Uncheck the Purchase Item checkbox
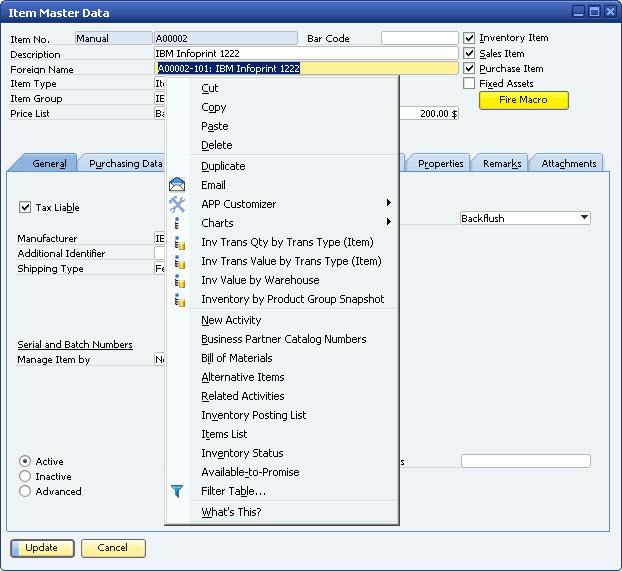 point(469,68)
